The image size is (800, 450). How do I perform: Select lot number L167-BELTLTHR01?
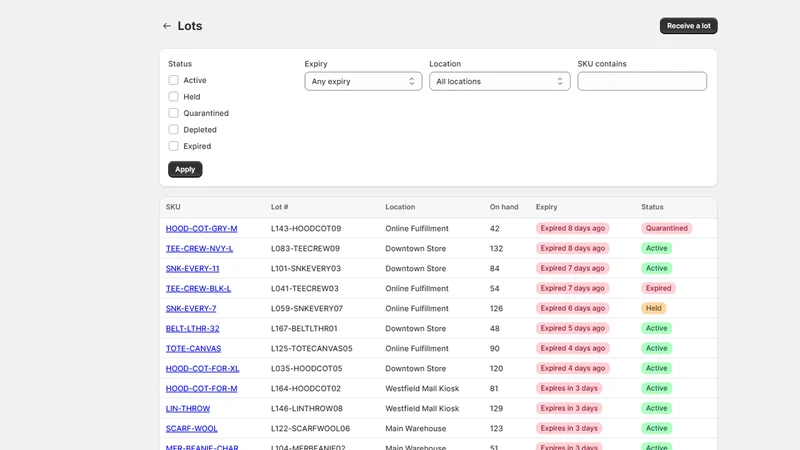click(x=304, y=329)
